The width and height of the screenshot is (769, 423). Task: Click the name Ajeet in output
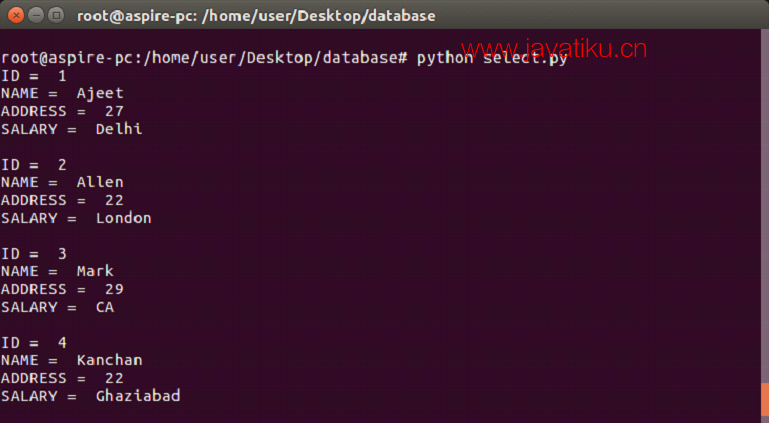click(x=100, y=93)
